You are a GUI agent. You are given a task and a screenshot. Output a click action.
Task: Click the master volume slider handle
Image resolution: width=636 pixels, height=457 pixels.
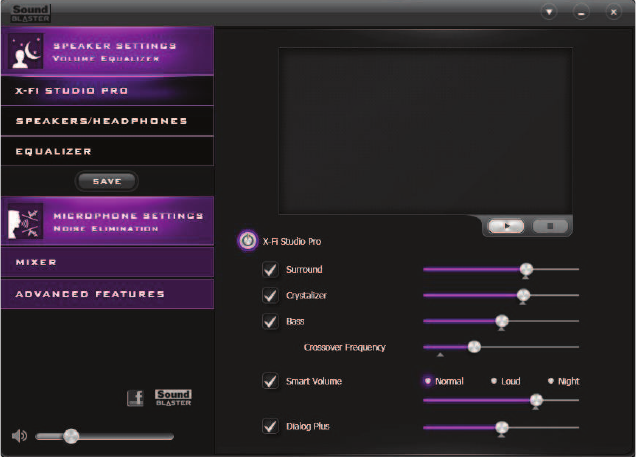point(71,436)
